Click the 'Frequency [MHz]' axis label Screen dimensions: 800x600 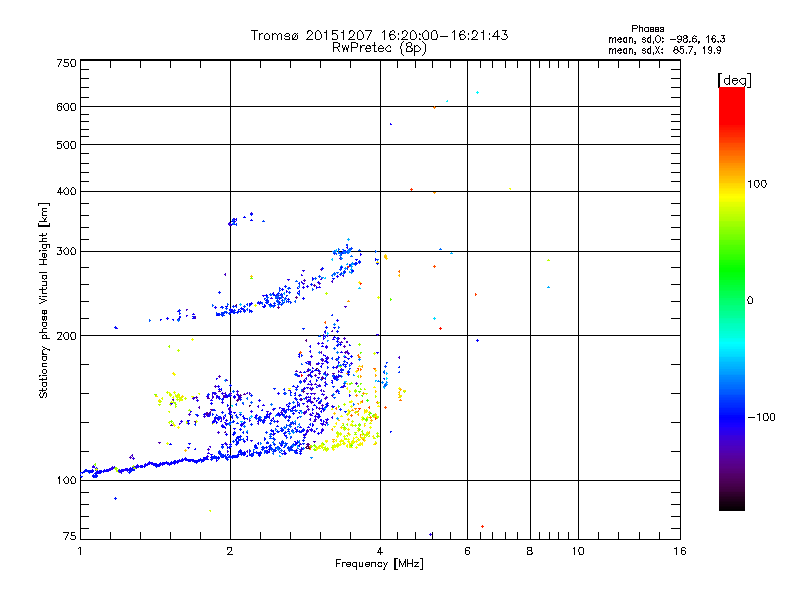coord(379,564)
